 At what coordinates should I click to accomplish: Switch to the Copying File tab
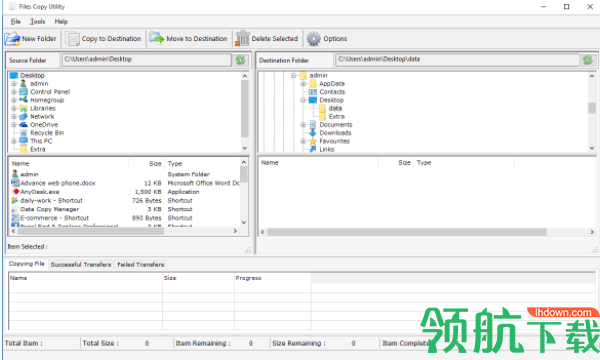click(26, 264)
